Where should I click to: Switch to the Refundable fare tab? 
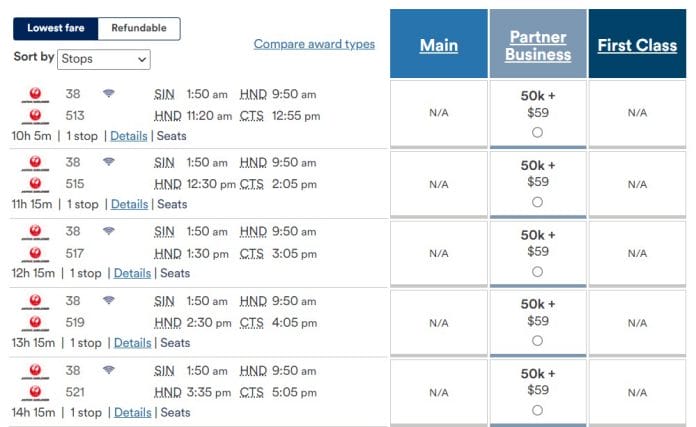[139, 28]
